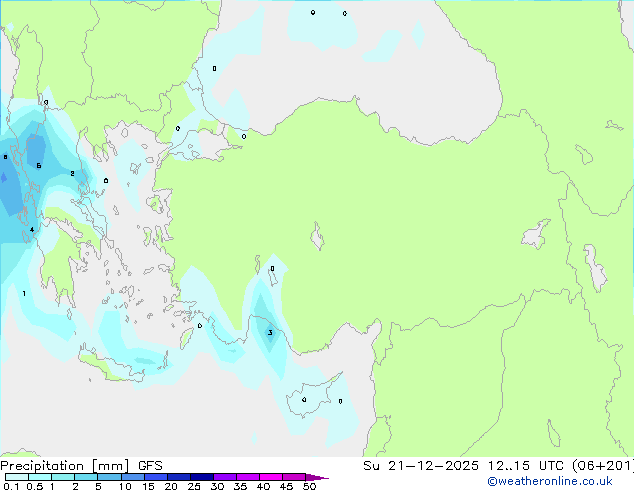Click the '5' legend tick label
Image resolution: width=634 pixels, height=490 pixels.
coord(98,486)
